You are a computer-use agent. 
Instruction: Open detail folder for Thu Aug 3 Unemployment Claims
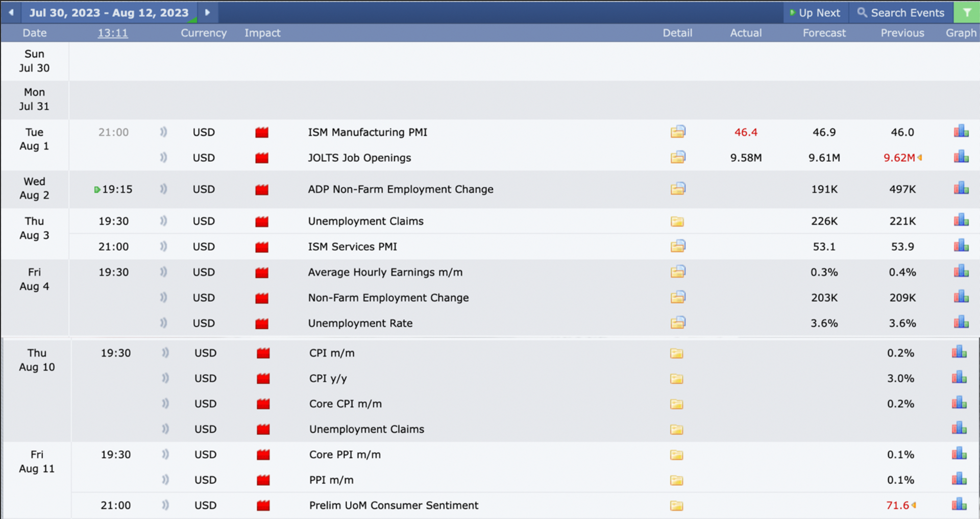coord(677,221)
